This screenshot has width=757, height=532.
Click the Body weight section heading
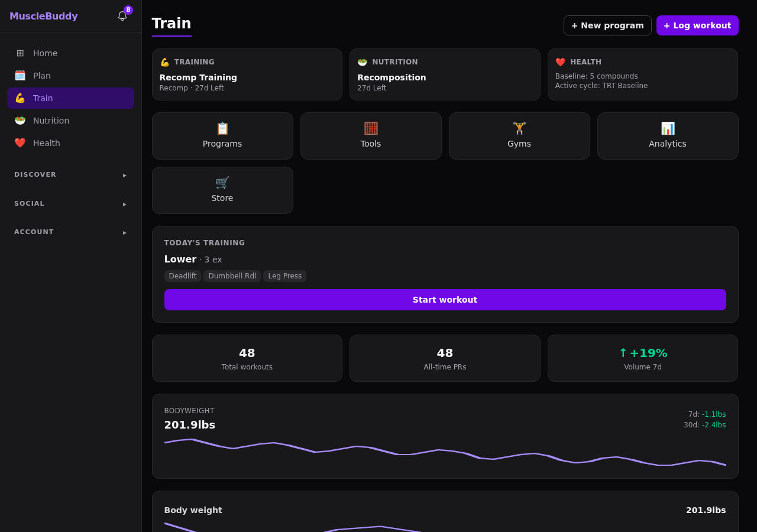pos(193,510)
